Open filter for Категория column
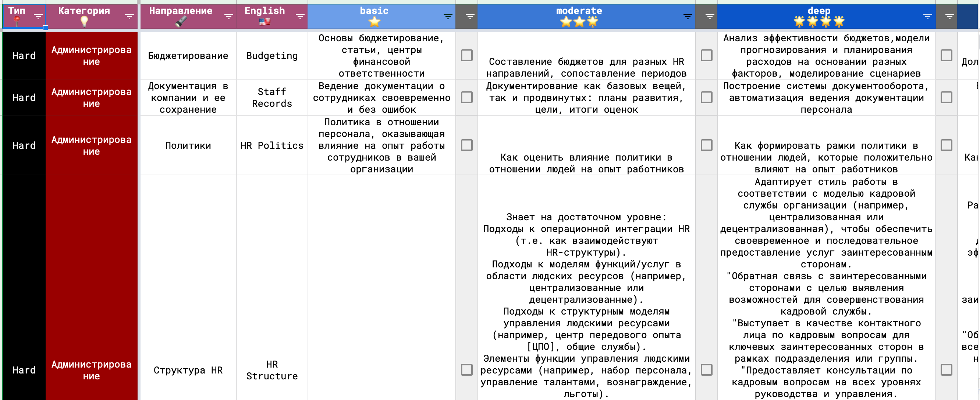Viewport: 980px width, 400px height. 129,16
